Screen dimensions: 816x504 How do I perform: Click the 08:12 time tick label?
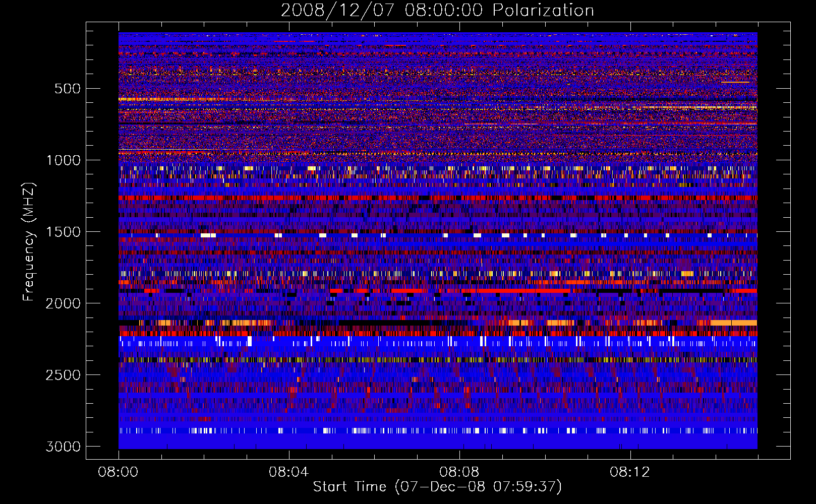pyautogui.click(x=629, y=472)
